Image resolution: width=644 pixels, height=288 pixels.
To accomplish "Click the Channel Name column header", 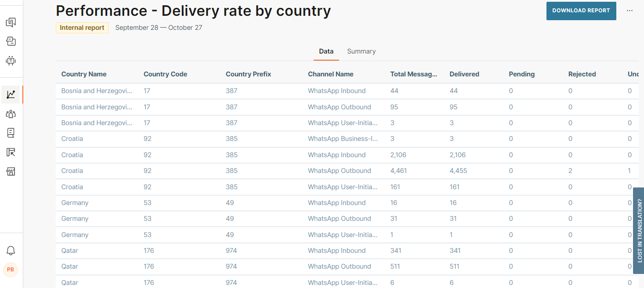I will point(330,74).
